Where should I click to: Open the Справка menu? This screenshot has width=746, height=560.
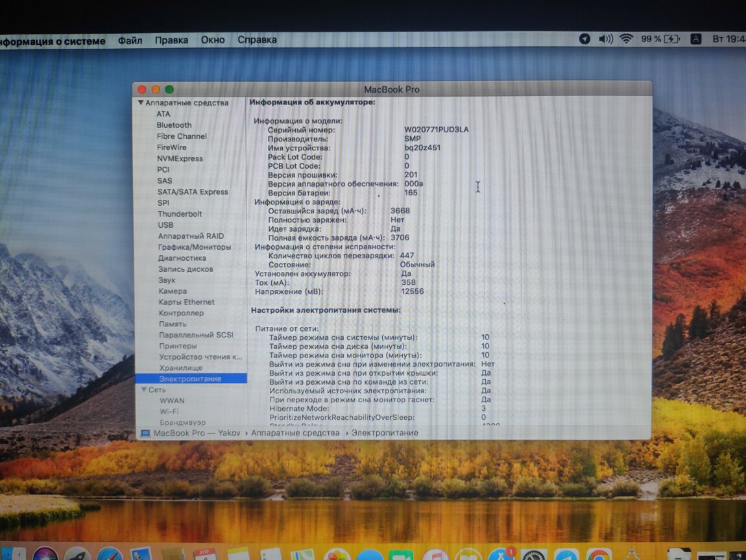[x=257, y=40]
